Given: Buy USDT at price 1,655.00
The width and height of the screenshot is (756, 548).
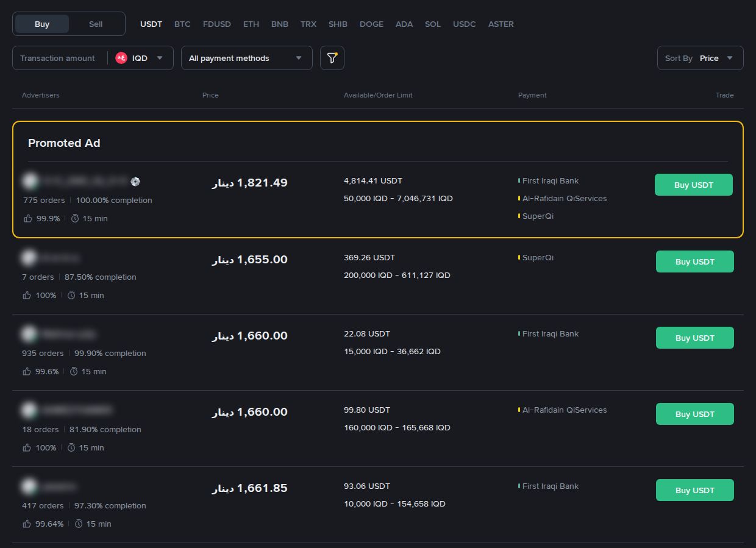Looking at the screenshot, I should pyautogui.click(x=695, y=262).
